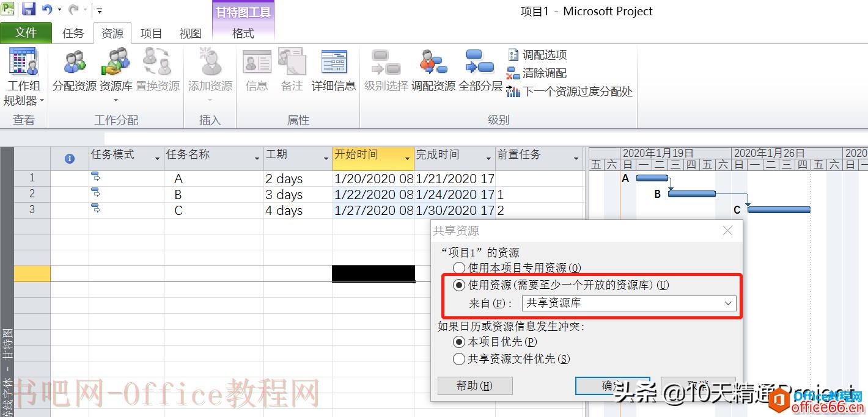Switch to the 资源 ribbon tab
The width and height of the screenshot is (868, 417).
[112, 33]
